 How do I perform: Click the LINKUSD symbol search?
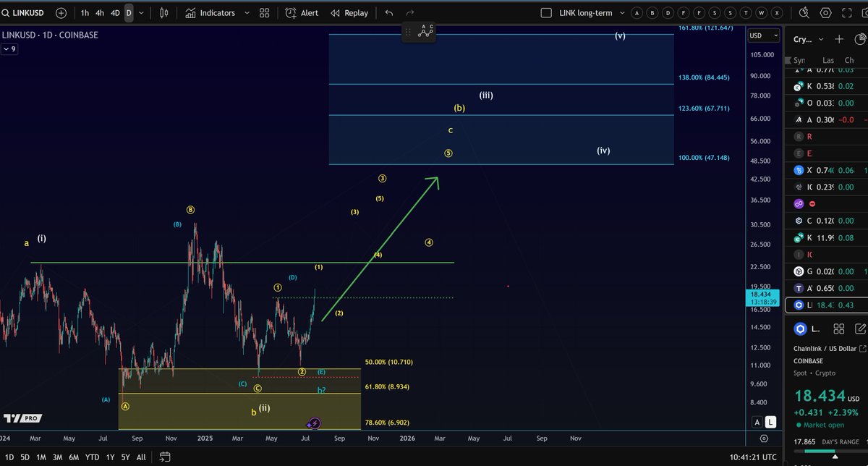[x=25, y=13]
